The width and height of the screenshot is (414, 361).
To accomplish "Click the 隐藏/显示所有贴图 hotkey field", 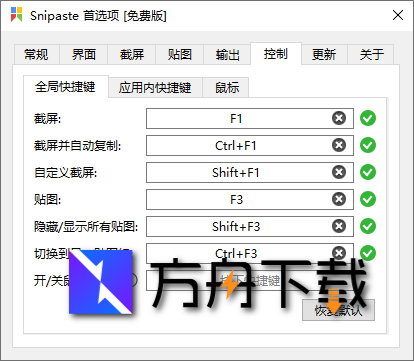I will 250,226.
